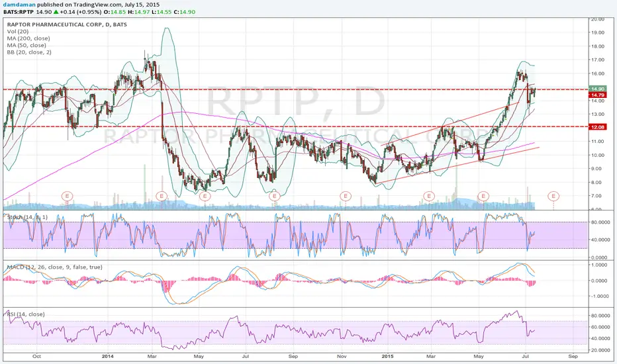Click the 8.00 price axis value
The width and height of the screenshot is (617, 364).
(x=598, y=182)
